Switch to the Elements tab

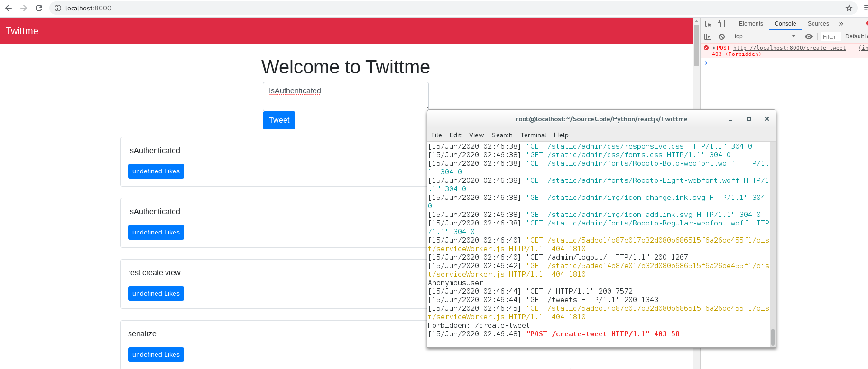coord(751,24)
